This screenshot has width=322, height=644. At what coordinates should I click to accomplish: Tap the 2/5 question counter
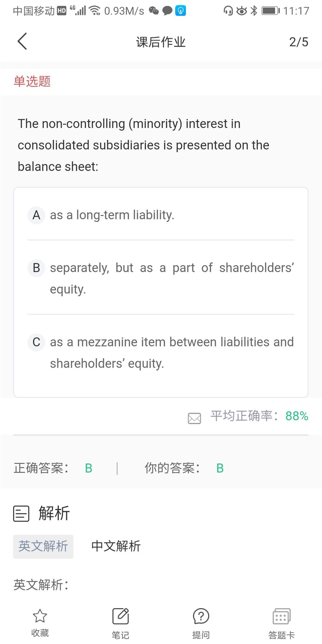[x=298, y=42]
